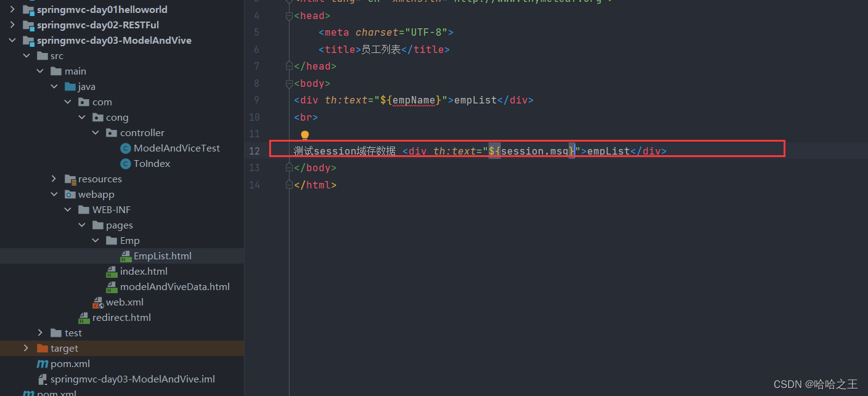The height and width of the screenshot is (396, 868).
Task: Toggle code folding at the head tag line 4
Action: pos(288,15)
